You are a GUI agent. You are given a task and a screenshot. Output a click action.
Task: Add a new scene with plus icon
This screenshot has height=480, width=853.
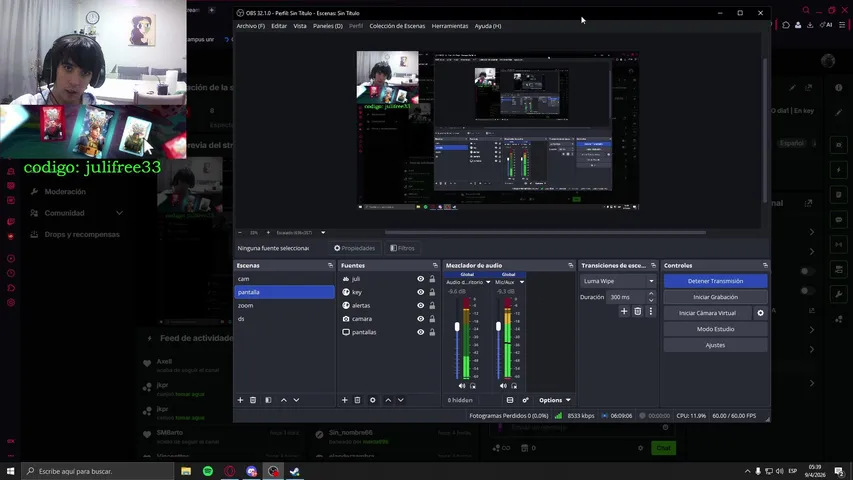point(240,400)
